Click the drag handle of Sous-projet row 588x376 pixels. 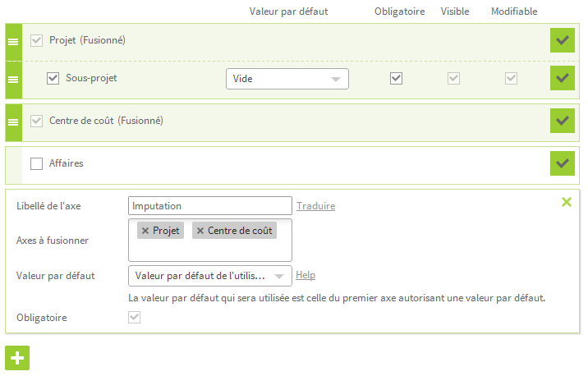point(13,80)
